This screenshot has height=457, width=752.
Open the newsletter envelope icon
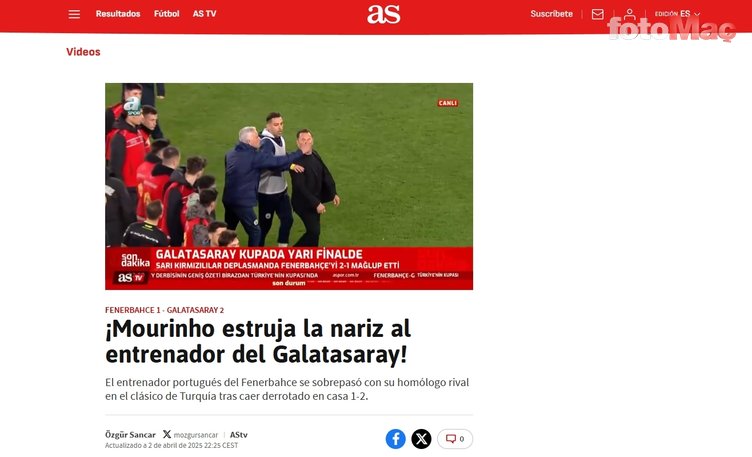click(598, 14)
